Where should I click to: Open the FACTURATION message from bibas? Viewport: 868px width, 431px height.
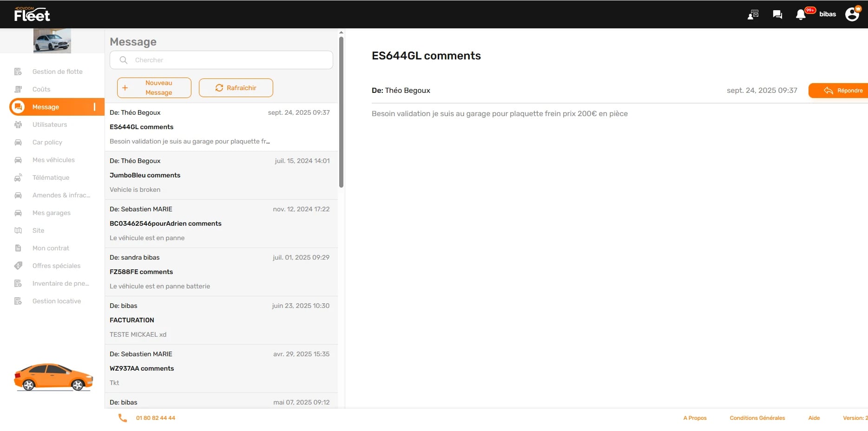click(221, 320)
